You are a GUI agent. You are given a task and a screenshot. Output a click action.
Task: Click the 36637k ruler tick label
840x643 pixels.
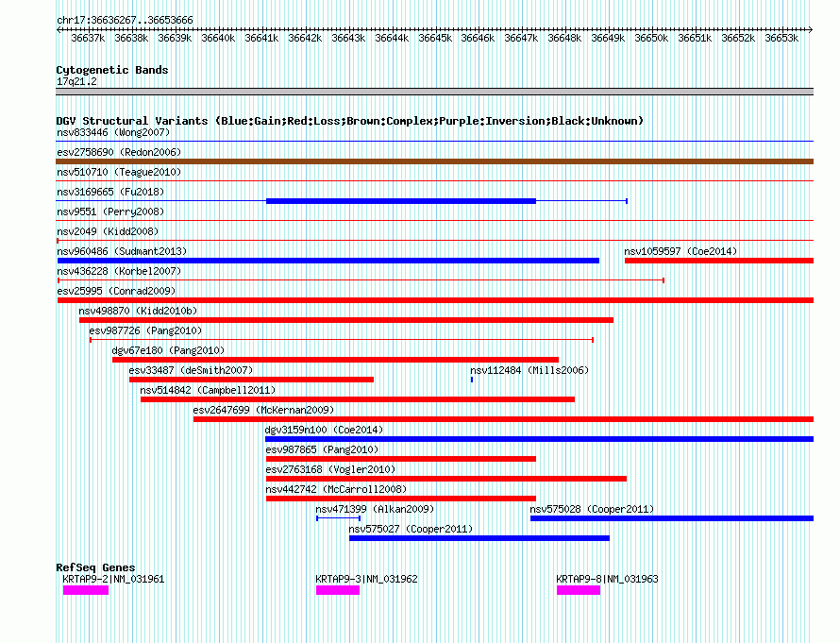pos(88,38)
